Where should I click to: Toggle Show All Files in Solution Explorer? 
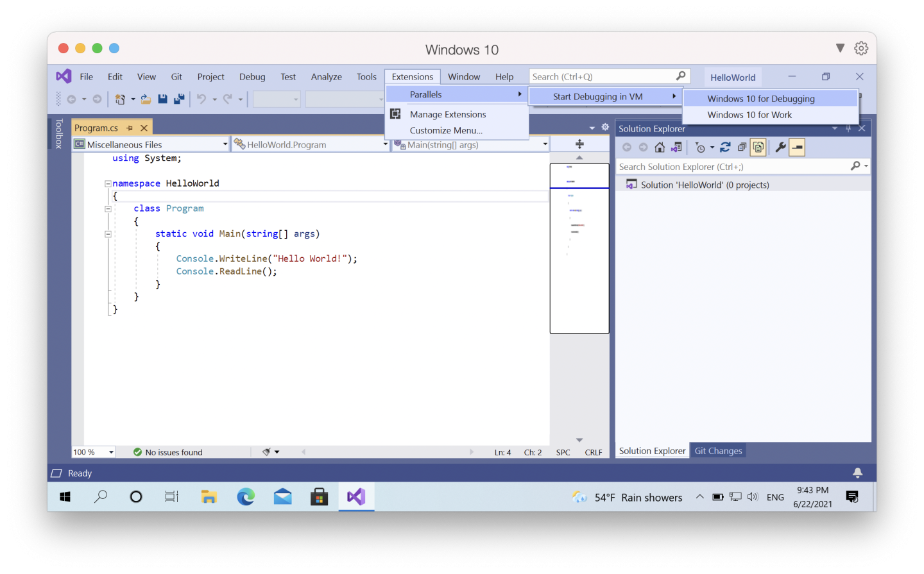click(758, 148)
